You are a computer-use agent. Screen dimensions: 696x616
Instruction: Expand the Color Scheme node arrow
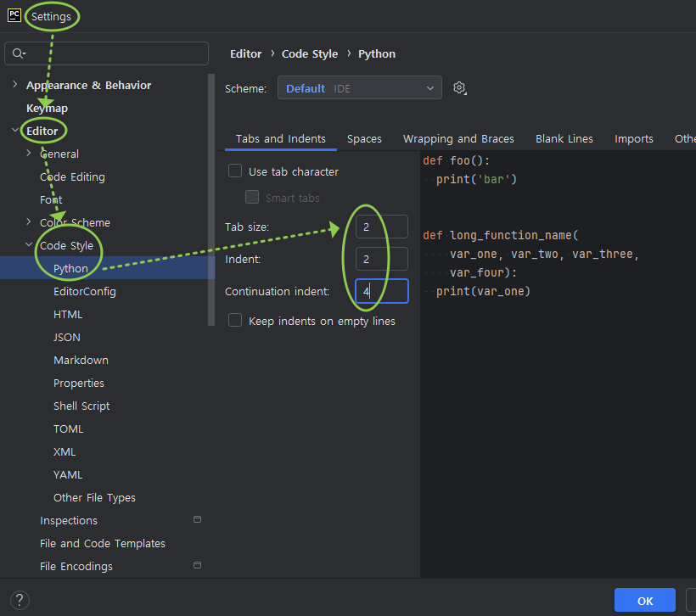point(29,221)
